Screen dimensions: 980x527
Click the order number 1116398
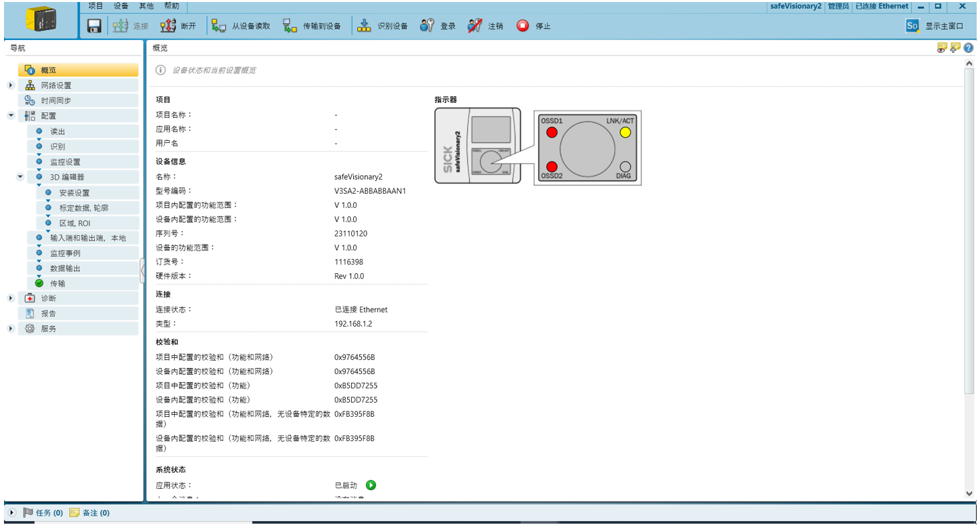pos(349,262)
